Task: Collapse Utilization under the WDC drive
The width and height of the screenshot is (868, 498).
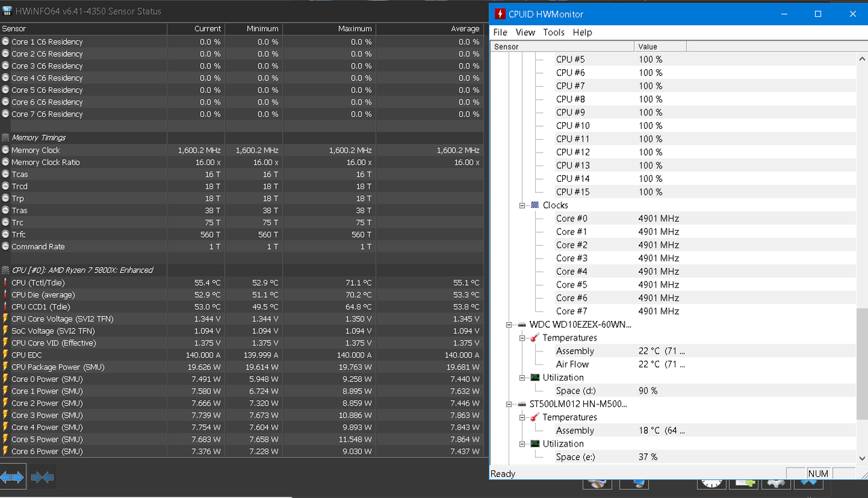Action: coord(523,377)
